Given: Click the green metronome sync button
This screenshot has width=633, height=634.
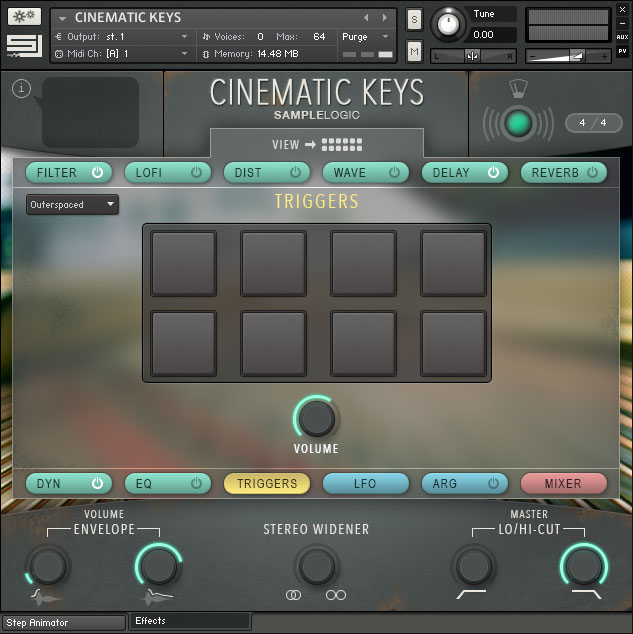Looking at the screenshot, I should pos(517,123).
